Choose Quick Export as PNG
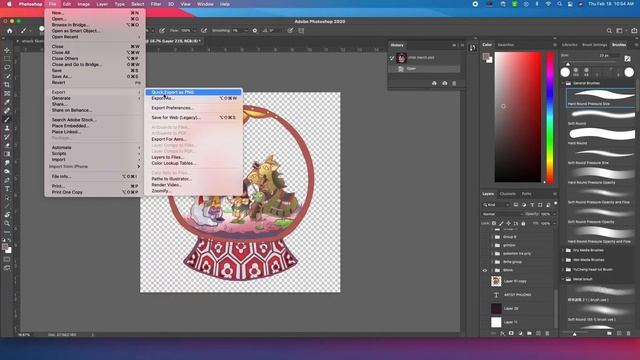This screenshot has width=640, height=360. (x=193, y=92)
